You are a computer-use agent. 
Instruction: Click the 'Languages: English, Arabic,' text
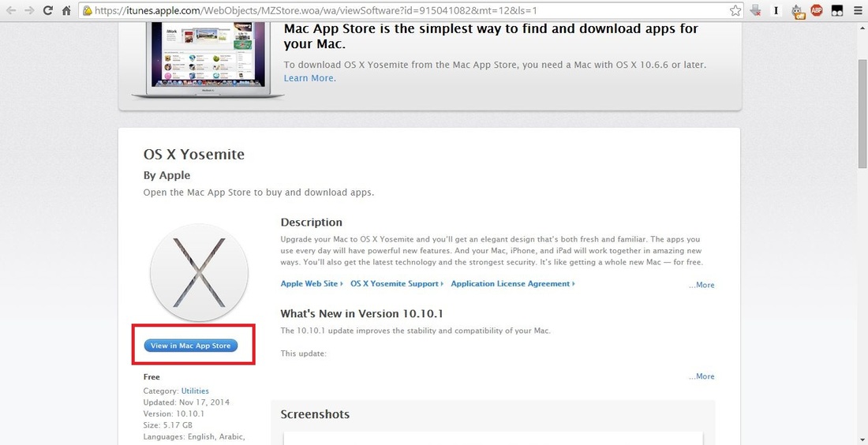pos(194,436)
